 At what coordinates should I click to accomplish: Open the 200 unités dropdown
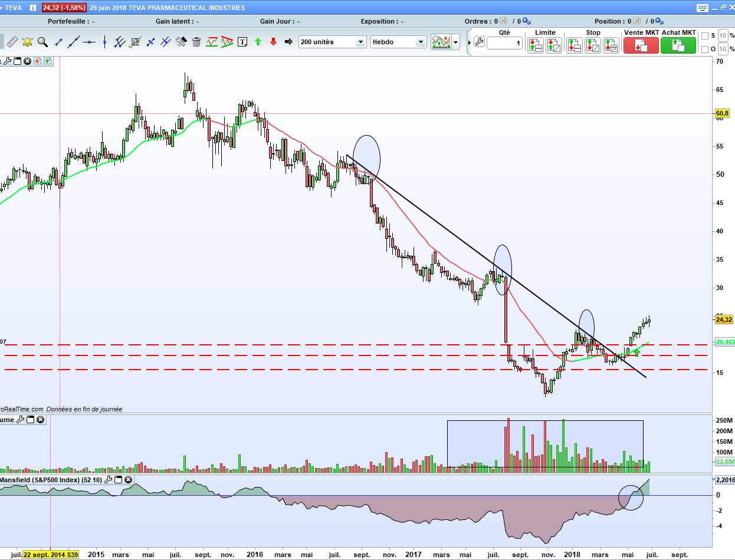click(x=332, y=42)
